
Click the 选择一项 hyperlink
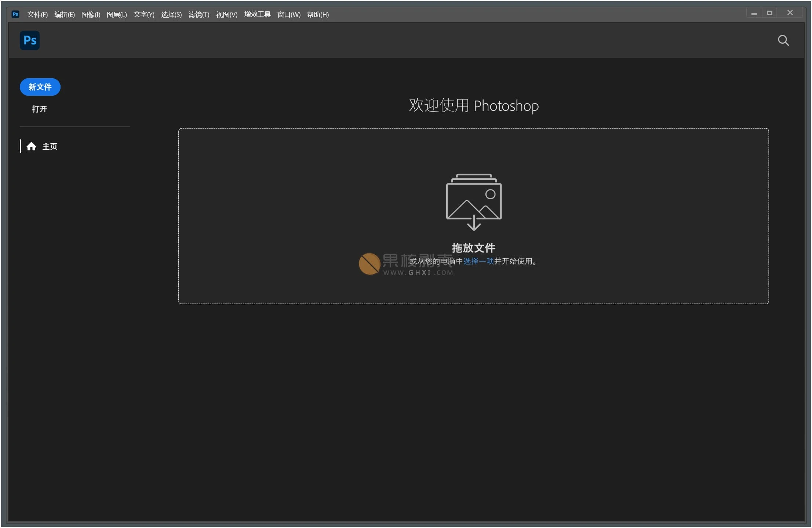(x=478, y=261)
